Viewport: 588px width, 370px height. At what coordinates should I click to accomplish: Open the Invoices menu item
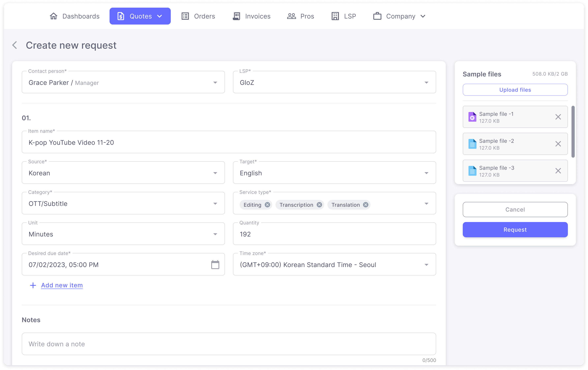[x=252, y=16]
